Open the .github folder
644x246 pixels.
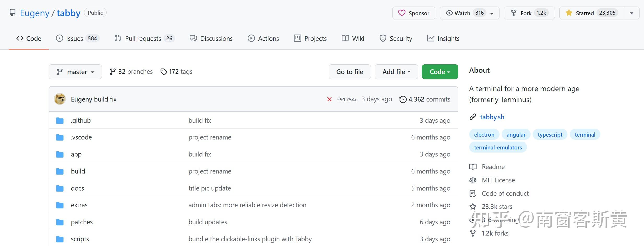pyautogui.click(x=81, y=120)
